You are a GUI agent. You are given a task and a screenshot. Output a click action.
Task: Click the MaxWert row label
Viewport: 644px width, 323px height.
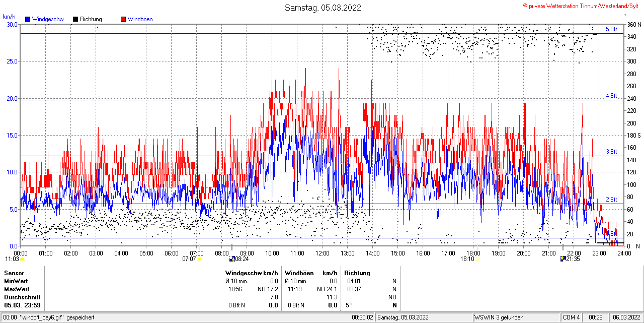[17, 289]
